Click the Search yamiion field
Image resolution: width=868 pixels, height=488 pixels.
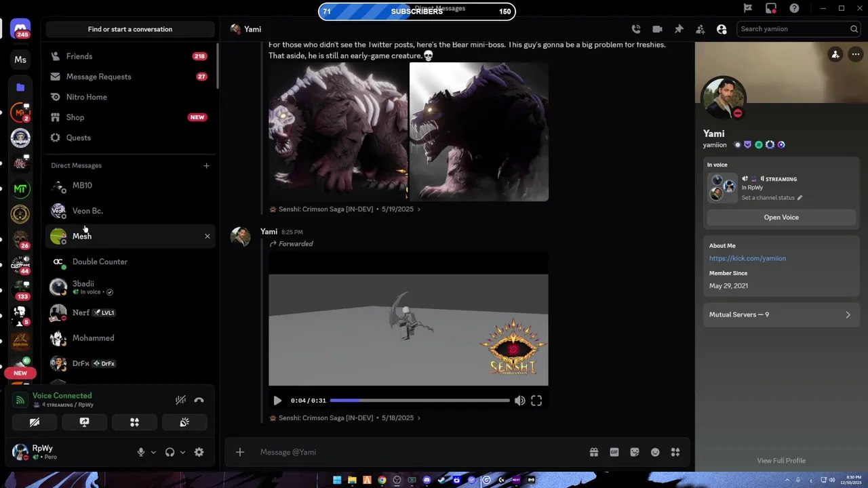coord(799,29)
